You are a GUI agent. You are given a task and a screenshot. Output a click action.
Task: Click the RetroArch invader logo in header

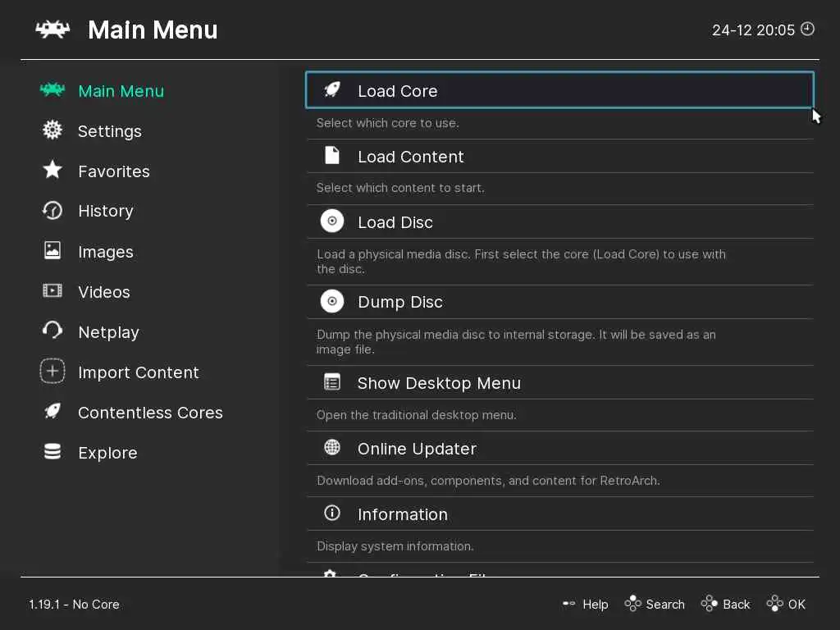52,30
